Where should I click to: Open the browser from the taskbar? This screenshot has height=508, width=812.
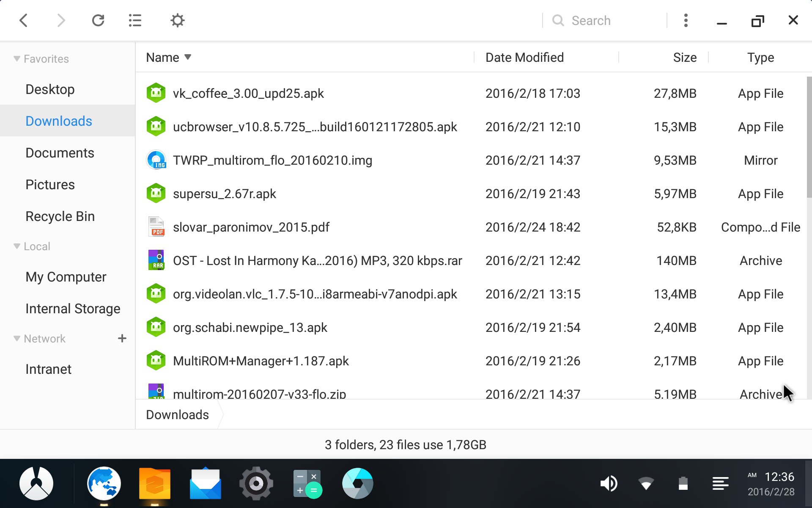click(104, 483)
